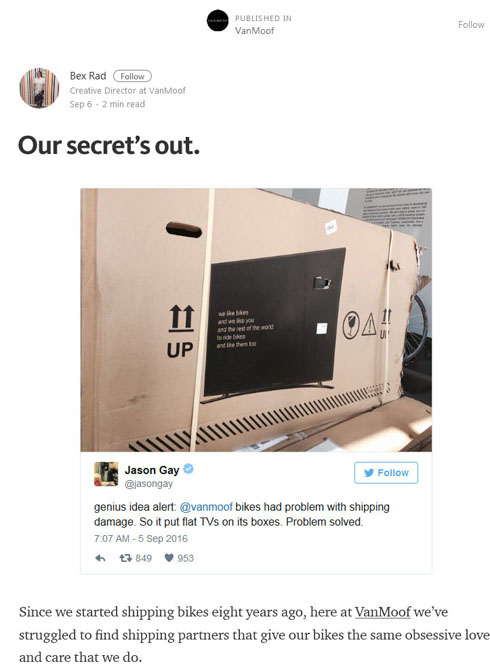Image resolution: width=490 pixels, height=668 pixels.
Task: Retweet Jason Gay's tweet
Action: [125, 558]
